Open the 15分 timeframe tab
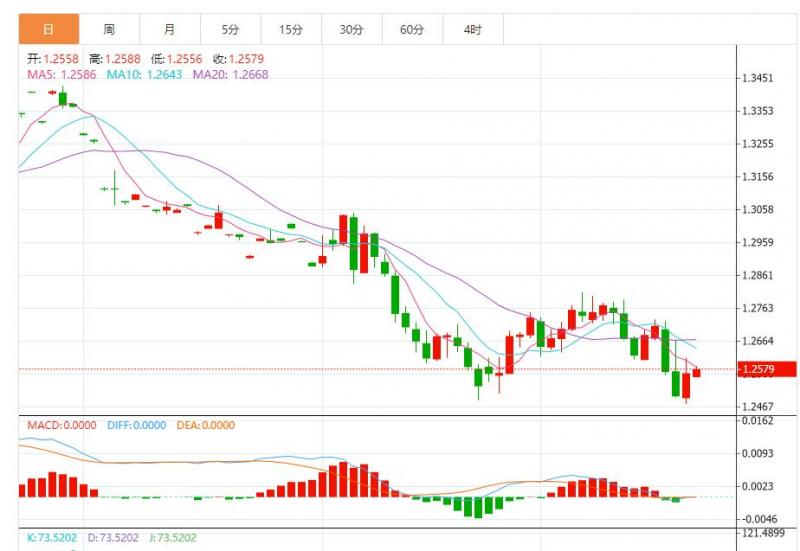Viewport: 800px width, 551px height. (291, 29)
